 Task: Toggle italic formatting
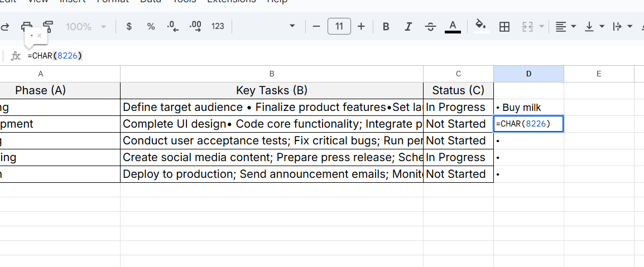click(x=408, y=26)
